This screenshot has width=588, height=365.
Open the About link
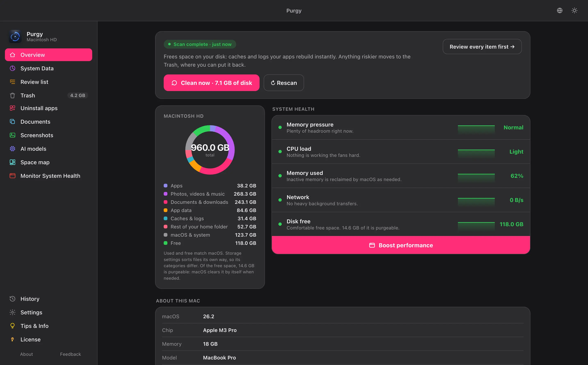pos(26,354)
